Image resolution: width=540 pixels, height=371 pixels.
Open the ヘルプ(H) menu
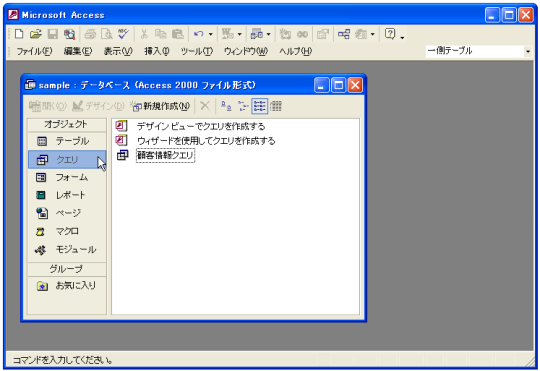[x=295, y=51]
